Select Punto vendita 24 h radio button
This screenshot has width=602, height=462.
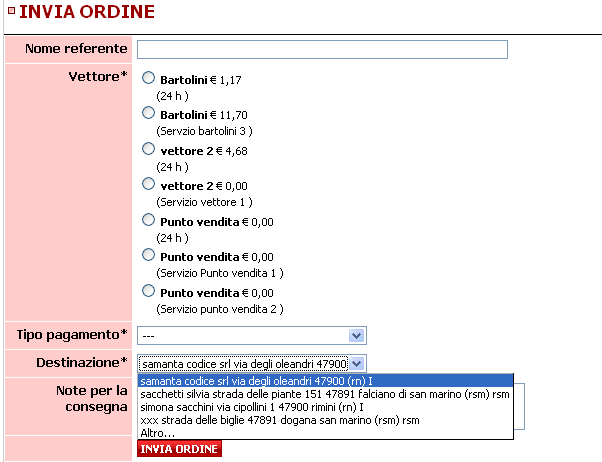148,220
